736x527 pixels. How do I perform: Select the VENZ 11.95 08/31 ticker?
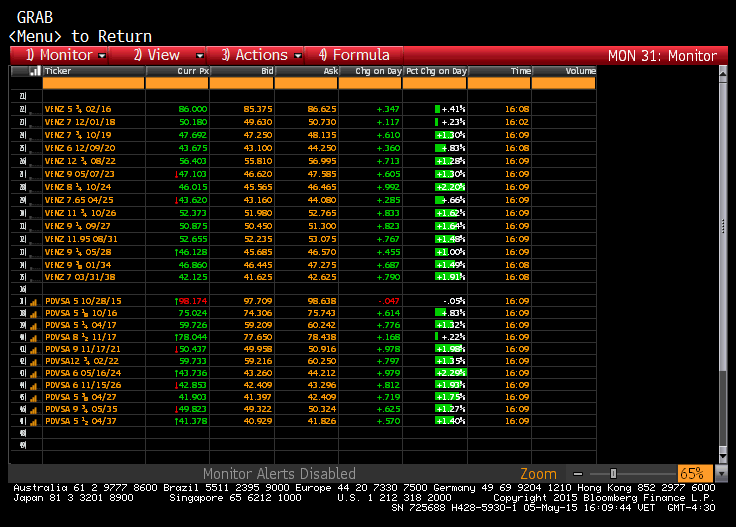point(81,239)
